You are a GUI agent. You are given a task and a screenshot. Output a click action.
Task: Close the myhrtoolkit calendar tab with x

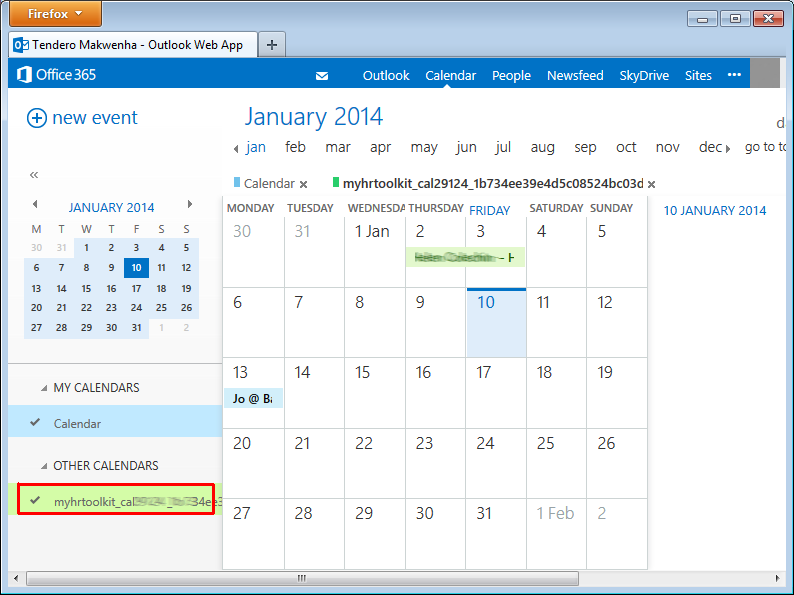point(652,184)
